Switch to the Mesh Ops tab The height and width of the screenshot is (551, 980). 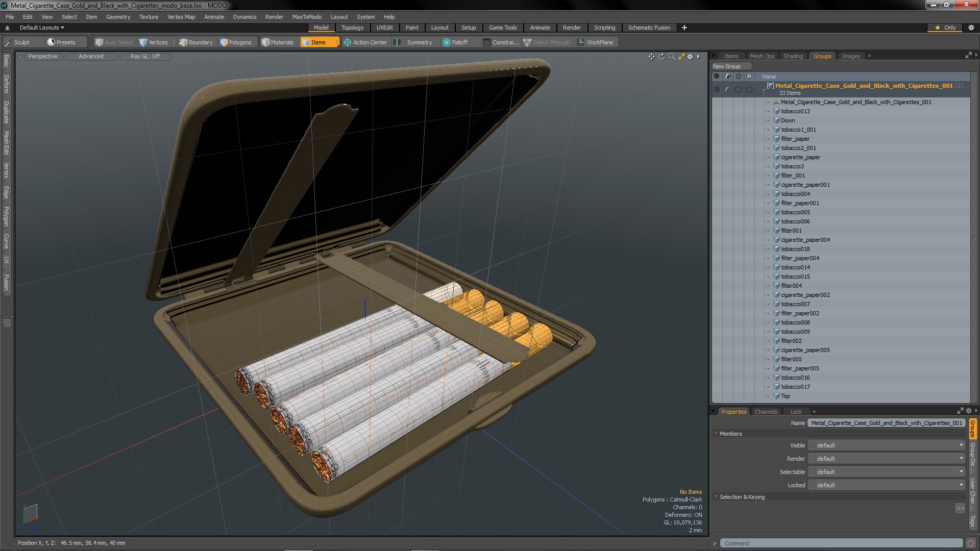tap(762, 56)
